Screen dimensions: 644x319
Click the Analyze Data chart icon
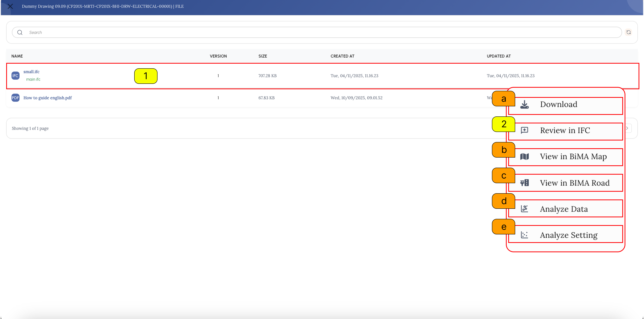524,209
